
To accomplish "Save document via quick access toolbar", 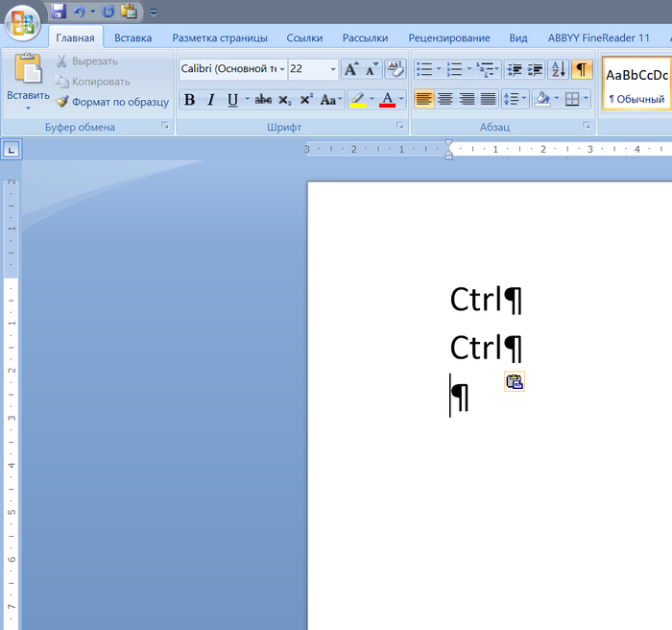I will point(59,12).
